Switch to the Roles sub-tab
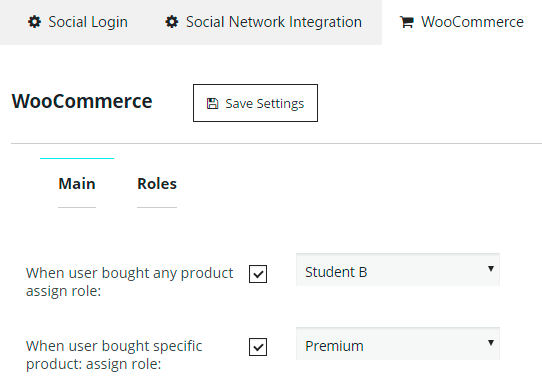Viewport: 542px width, 386px height. pos(157,183)
